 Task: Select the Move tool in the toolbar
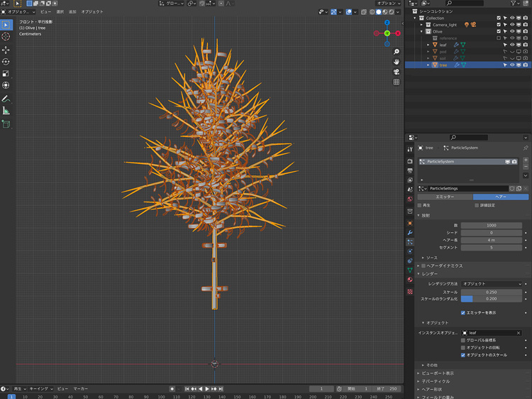(x=6, y=50)
